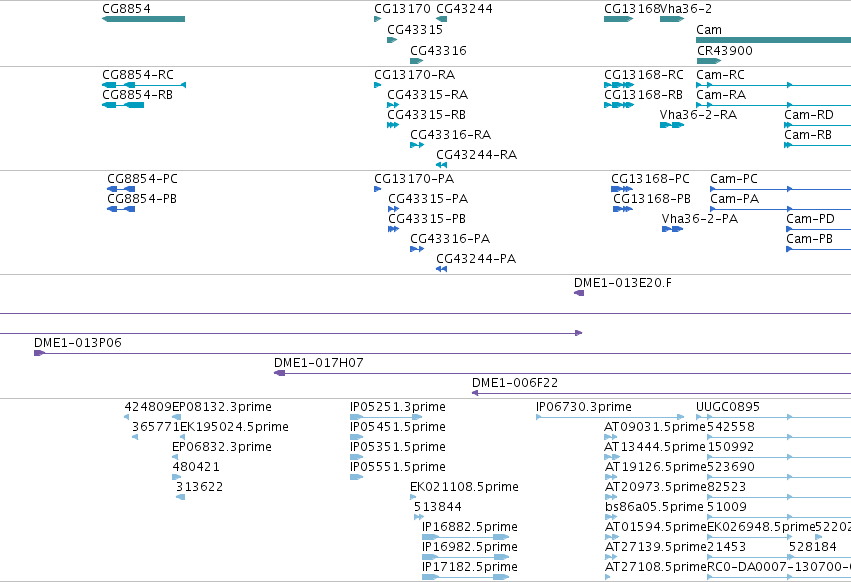This screenshot has width=851, height=582.
Task: Click transcript CG43315-RB
Action: [x=427, y=115]
